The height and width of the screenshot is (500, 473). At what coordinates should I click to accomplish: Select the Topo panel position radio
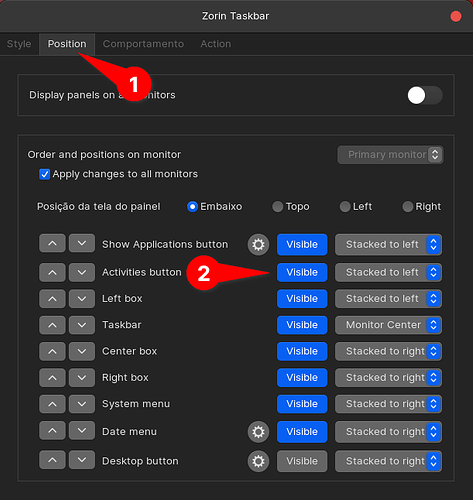point(277,207)
